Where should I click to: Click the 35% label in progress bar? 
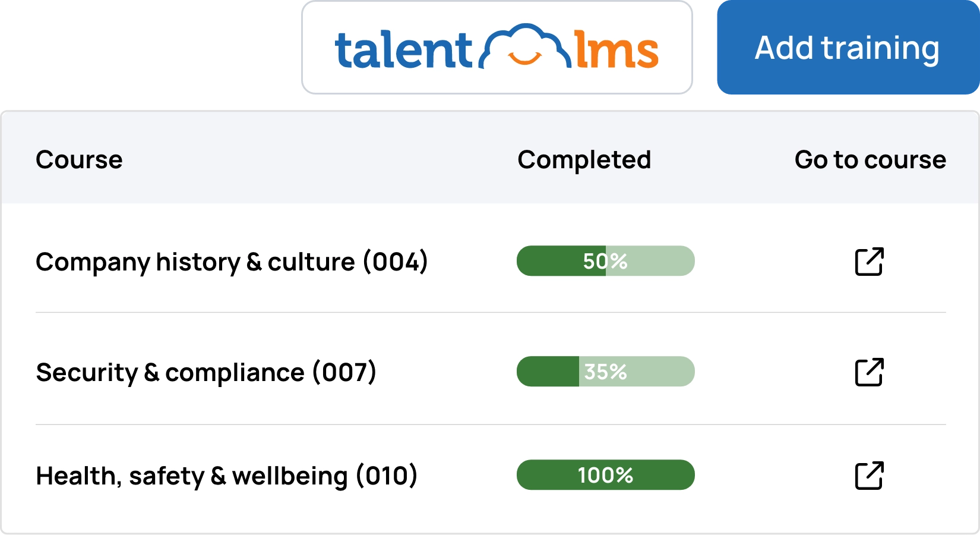coord(605,372)
